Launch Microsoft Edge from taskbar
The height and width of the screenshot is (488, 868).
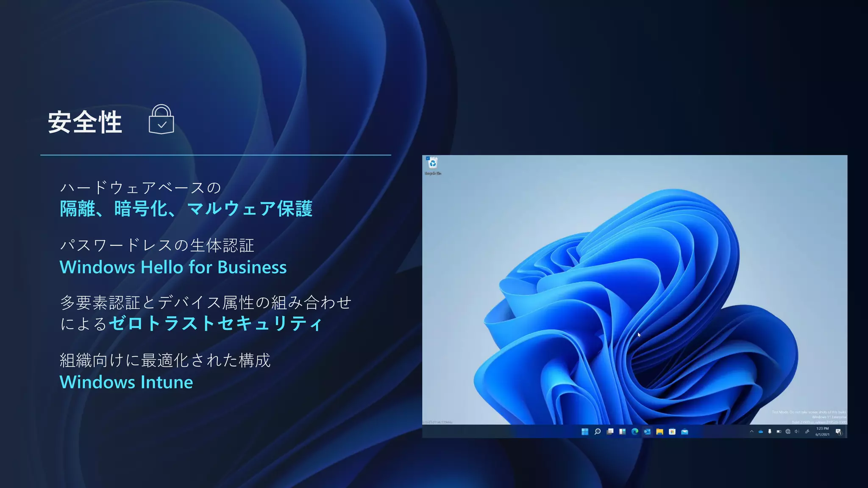(x=635, y=432)
